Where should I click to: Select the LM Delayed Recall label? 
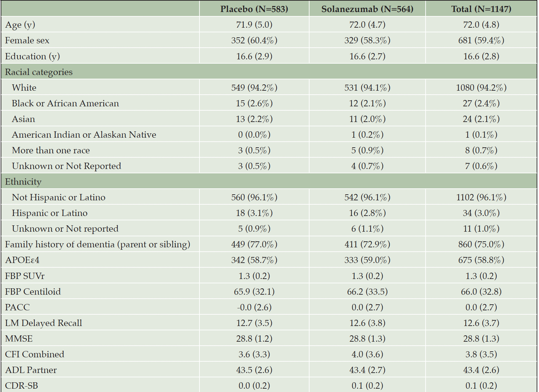(43, 323)
